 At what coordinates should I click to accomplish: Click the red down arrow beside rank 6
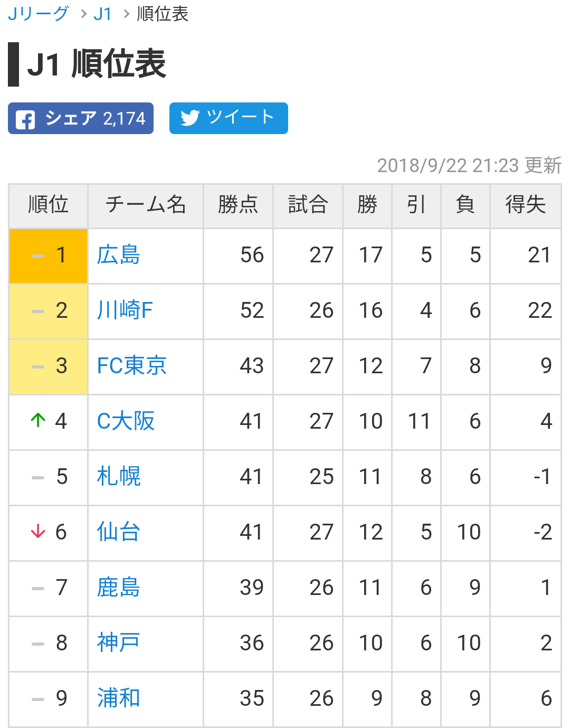point(38,532)
